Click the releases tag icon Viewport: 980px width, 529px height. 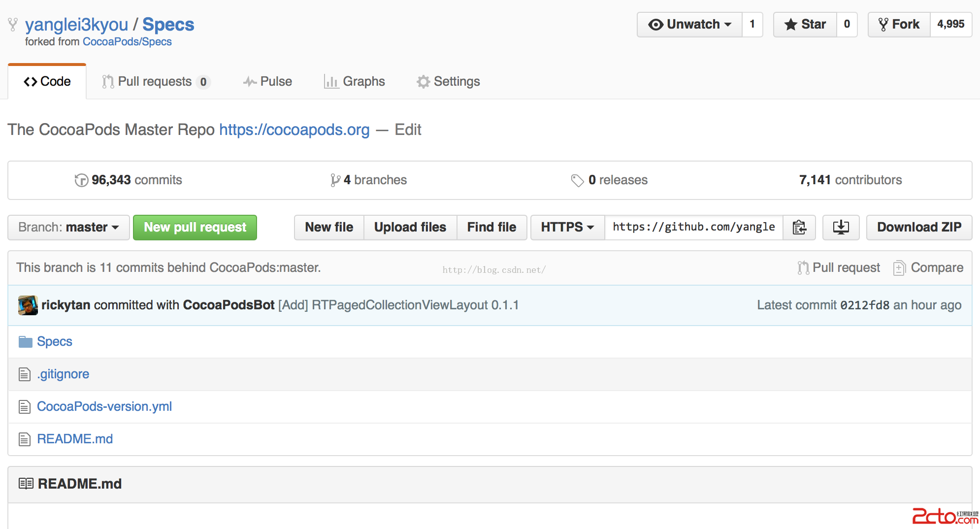pyautogui.click(x=577, y=180)
